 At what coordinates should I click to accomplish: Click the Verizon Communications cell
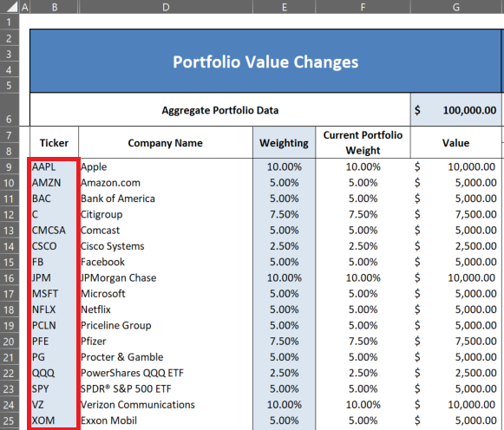coord(166,405)
